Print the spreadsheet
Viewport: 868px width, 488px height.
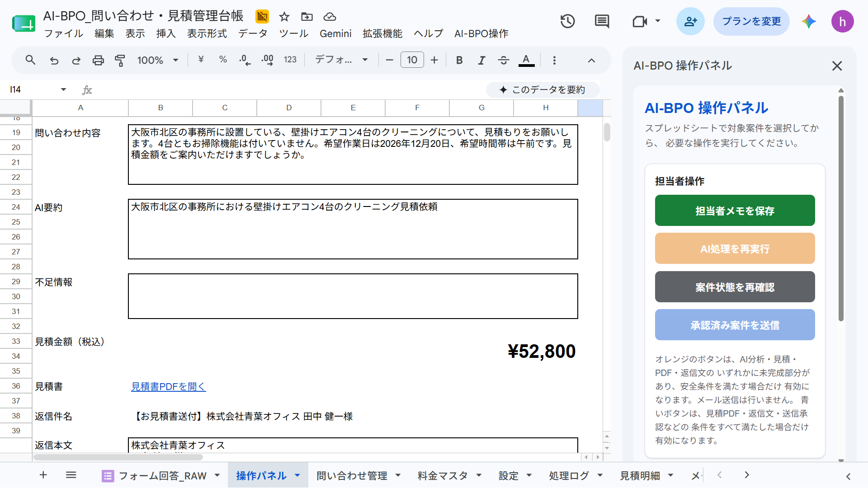click(98, 60)
